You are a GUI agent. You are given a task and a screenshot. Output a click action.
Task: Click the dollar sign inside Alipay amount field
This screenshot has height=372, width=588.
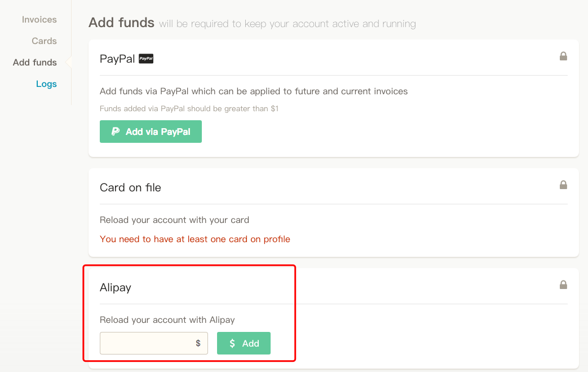coord(198,343)
